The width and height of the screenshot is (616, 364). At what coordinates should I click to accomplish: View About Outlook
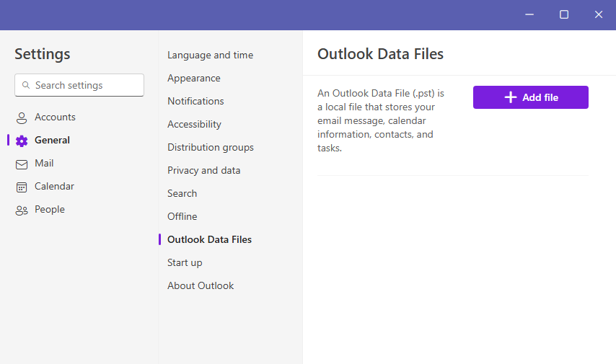click(201, 286)
